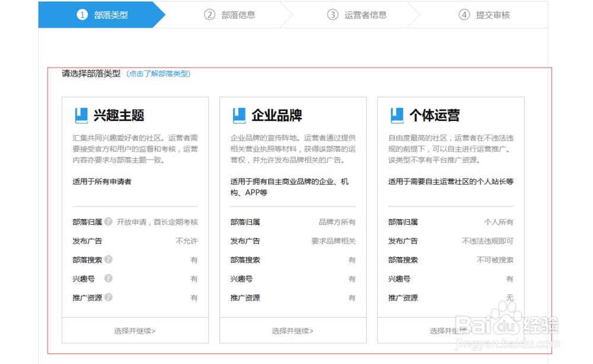Open help icon next to 兴趣号 in 兴趣主题
Image resolution: width=593 pixels, height=364 pixels.
click(109, 278)
